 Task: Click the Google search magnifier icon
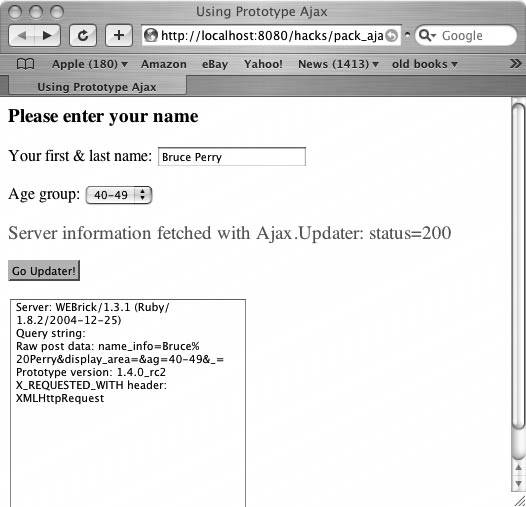[x=427, y=35]
